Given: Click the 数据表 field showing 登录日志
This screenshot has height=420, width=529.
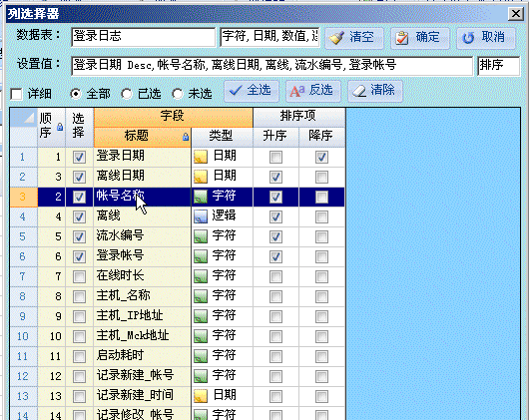Looking at the screenshot, I should 144,37.
